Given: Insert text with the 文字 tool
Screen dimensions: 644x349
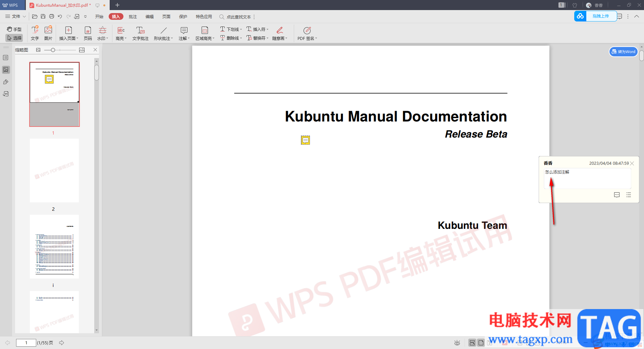Looking at the screenshot, I should 35,33.
